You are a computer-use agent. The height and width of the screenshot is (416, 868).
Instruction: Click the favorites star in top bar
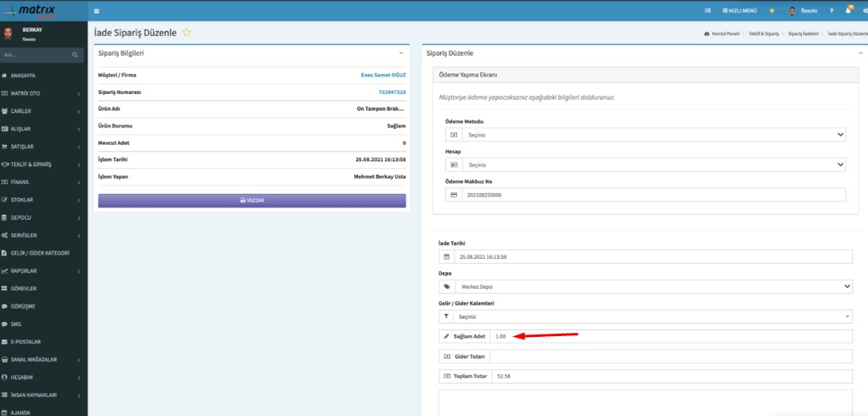[771, 11]
